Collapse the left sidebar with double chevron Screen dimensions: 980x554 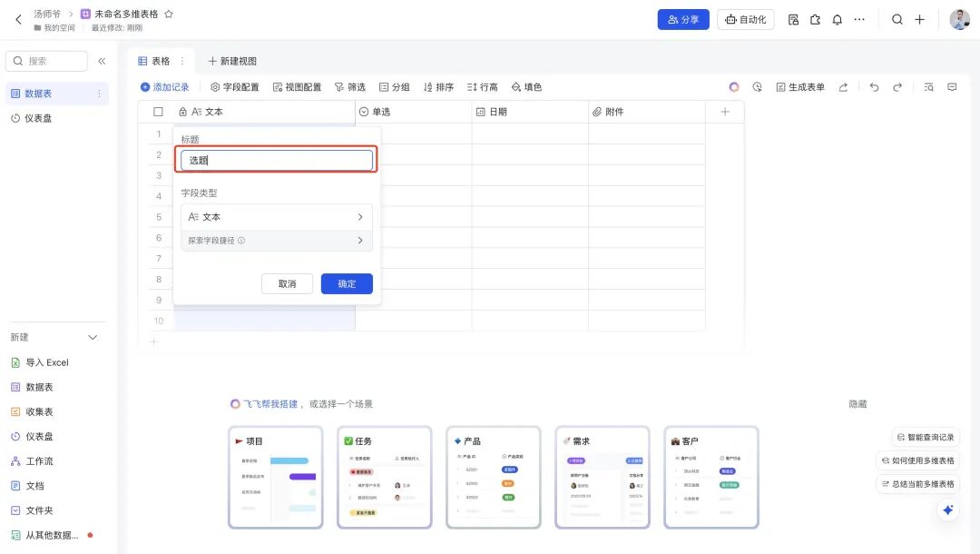[x=102, y=61]
